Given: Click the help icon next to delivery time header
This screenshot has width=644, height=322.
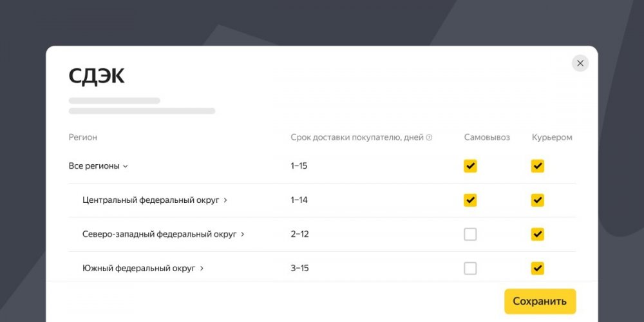Looking at the screenshot, I should (x=430, y=138).
